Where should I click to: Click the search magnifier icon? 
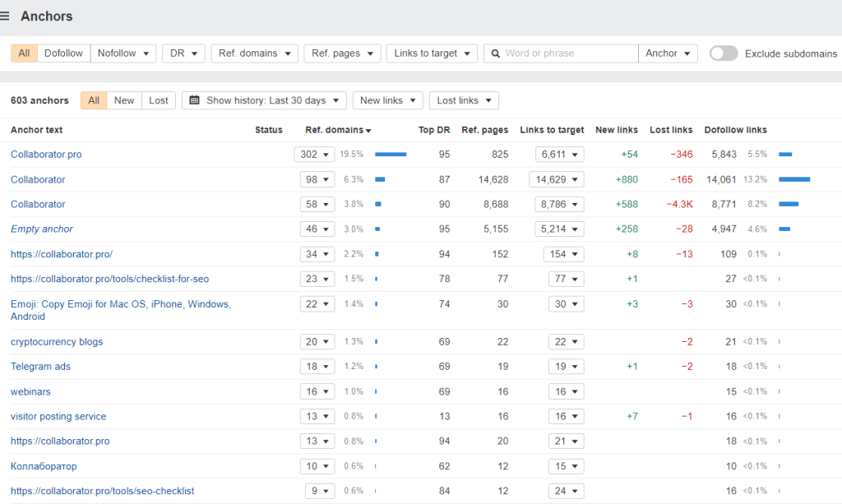tap(495, 53)
